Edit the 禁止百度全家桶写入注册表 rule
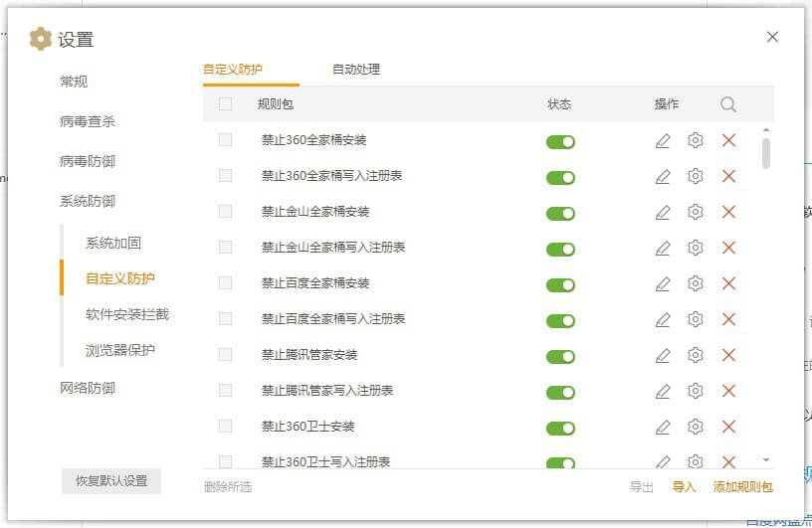 point(663,319)
